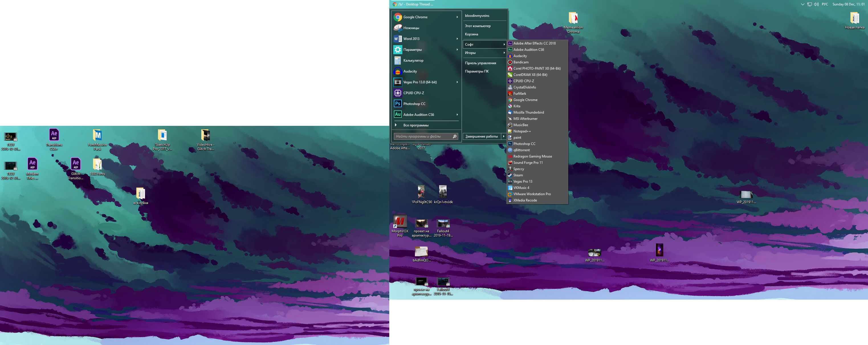Select the 5500 fonts folder
The height and width of the screenshot is (345, 868).
pyautogui.click(x=97, y=167)
